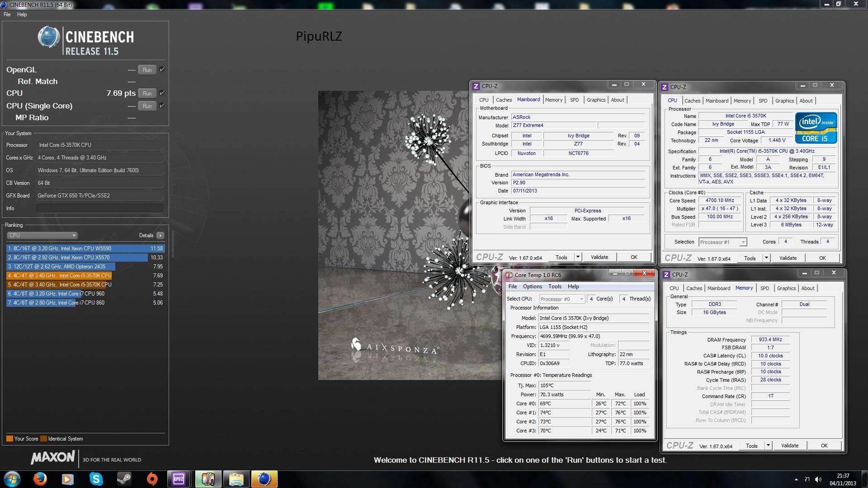Open the Ranking CPU dropdown
The width and height of the screenshot is (868, 488).
(42, 235)
